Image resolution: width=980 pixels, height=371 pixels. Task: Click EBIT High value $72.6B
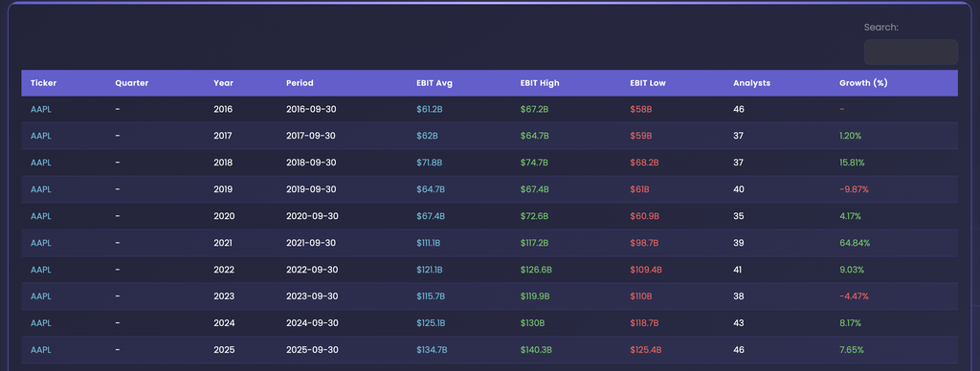coord(534,216)
